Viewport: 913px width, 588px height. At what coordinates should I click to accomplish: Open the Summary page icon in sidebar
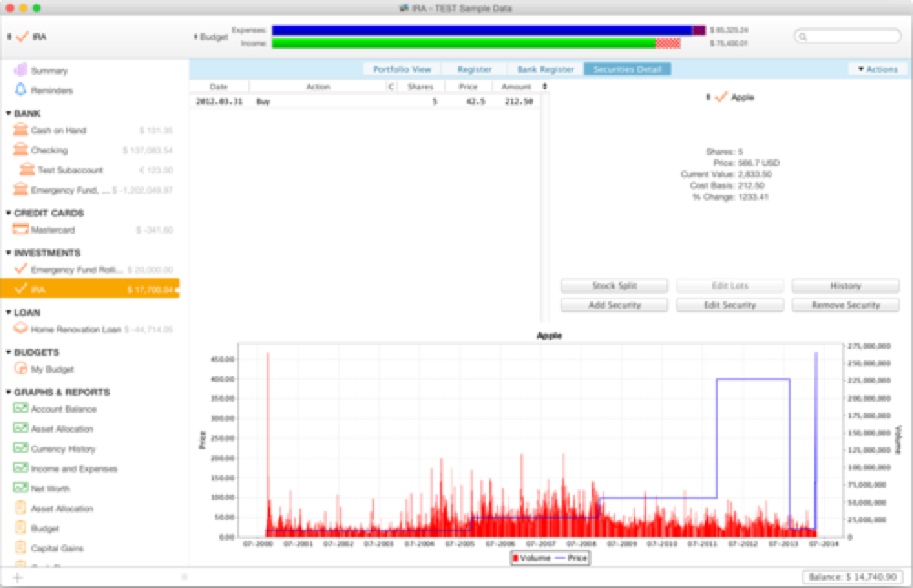click(x=20, y=70)
